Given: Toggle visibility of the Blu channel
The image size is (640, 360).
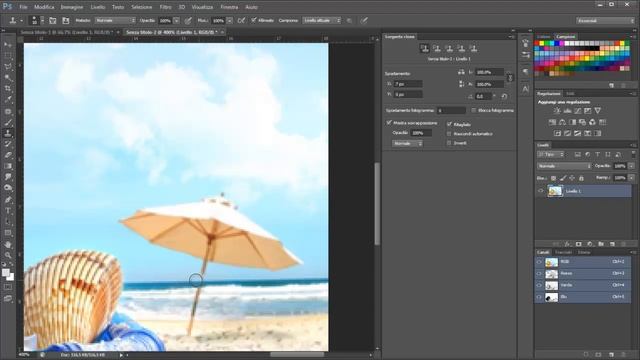Looking at the screenshot, I should point(539,297).
